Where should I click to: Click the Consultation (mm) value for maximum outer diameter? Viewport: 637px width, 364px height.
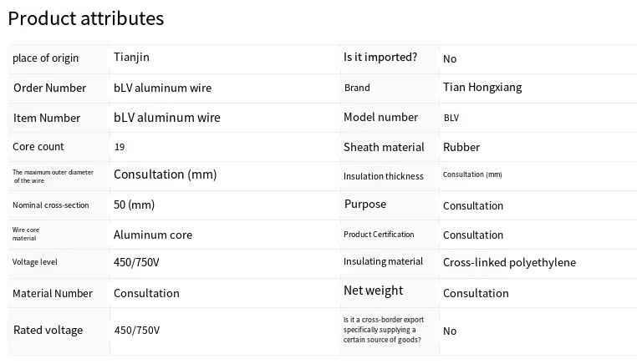[165, 174]
